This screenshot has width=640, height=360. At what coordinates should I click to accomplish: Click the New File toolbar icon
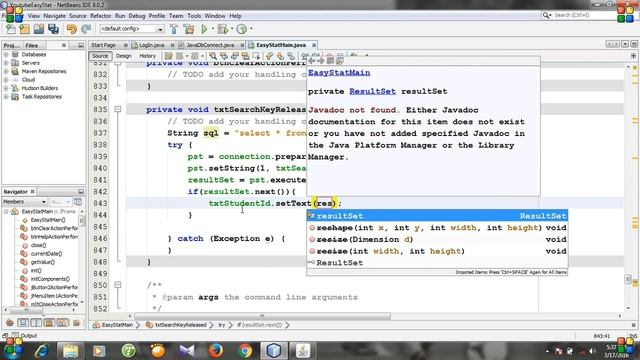[11, 29]
